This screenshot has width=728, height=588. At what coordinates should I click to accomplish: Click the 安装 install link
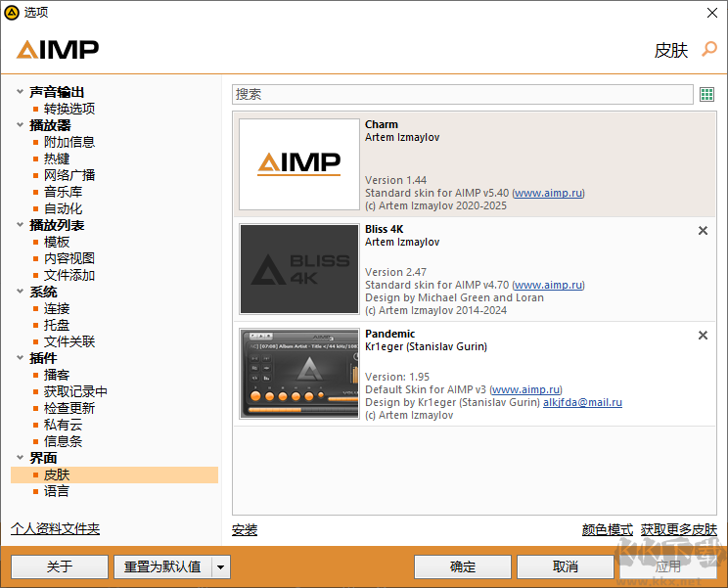click(x=245, y=529)
